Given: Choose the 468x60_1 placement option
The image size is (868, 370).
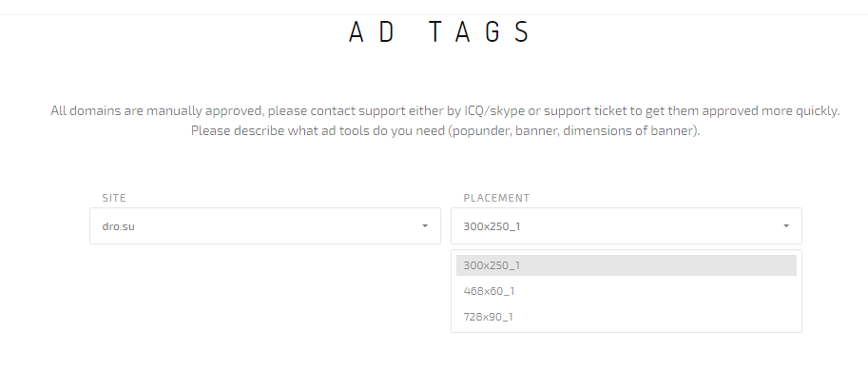Looking at the screenshot, I should pyautogui.click(x=627, y=291).
